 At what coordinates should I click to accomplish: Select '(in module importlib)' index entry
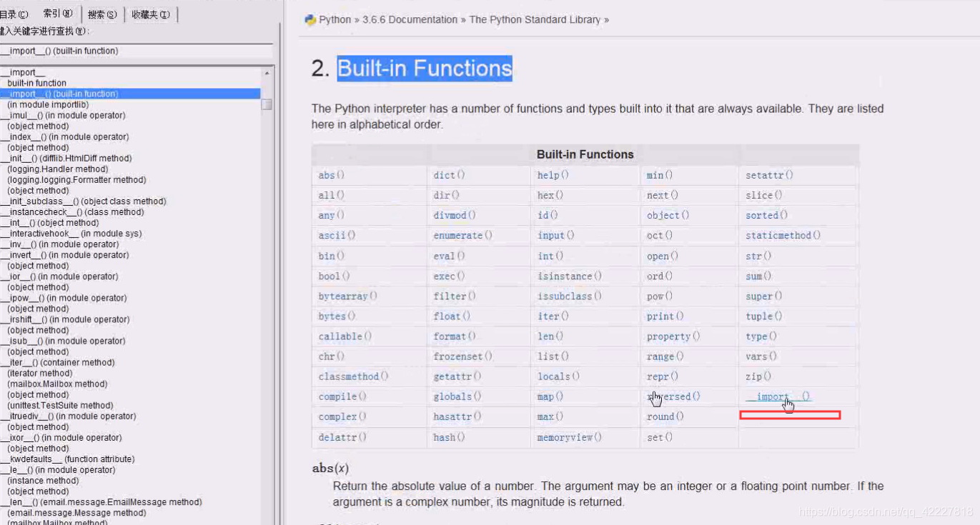point(48,104)
